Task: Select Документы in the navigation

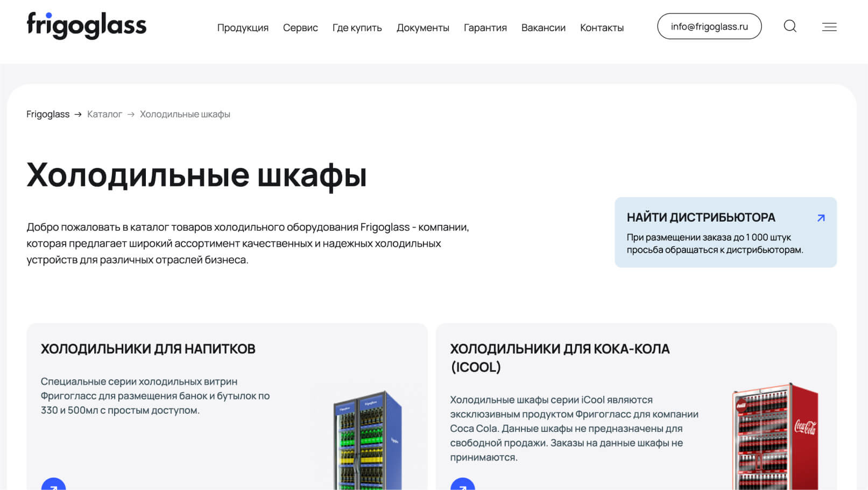Action: [x=423, y=27]
